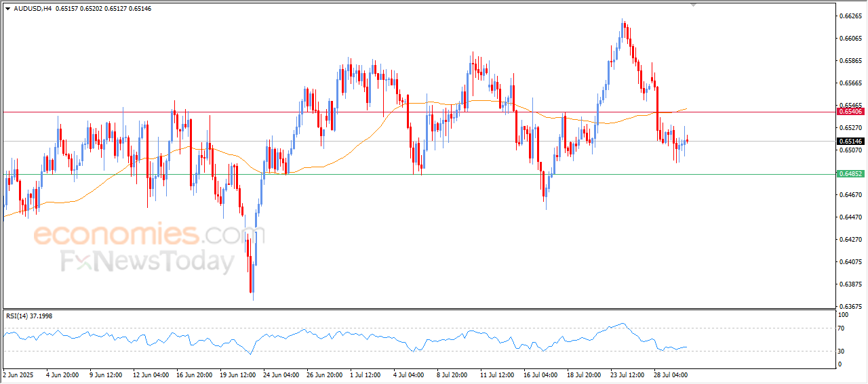Click the 0.66065 price scale value
This screenshot has width=868, height=384.
click(x=850, y=38)
